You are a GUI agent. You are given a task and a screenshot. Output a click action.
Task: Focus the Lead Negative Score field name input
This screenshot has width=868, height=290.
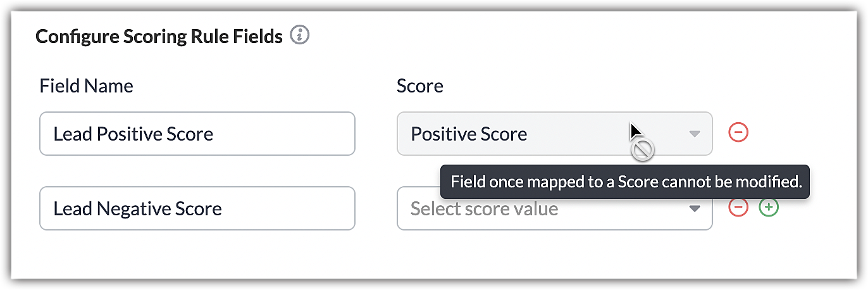(197, 208)
